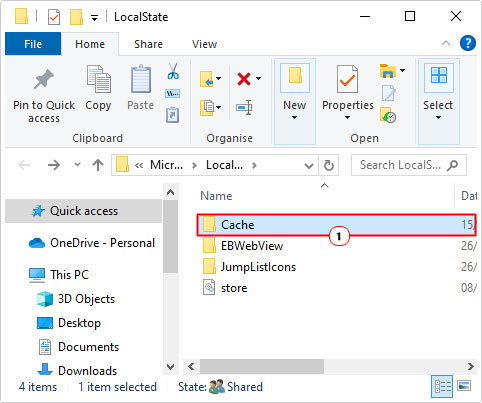Click the Rename icon in Organise group
The width and height of the screenshot is (482, 403).
pyautogui.click(x=244, y=107)
